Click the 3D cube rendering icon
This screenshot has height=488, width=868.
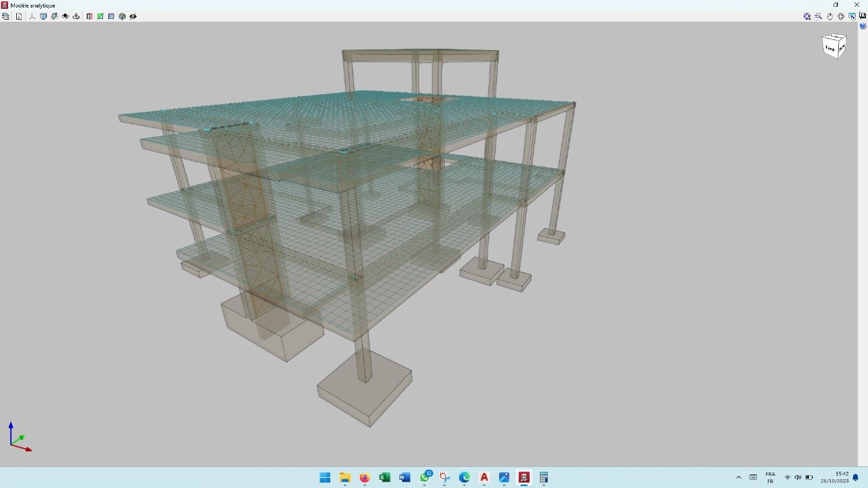(122, 16)
